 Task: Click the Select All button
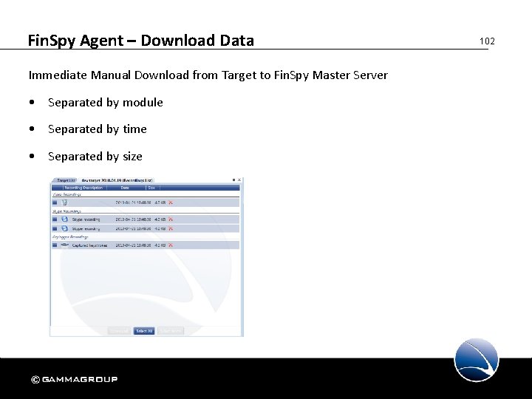144,331
